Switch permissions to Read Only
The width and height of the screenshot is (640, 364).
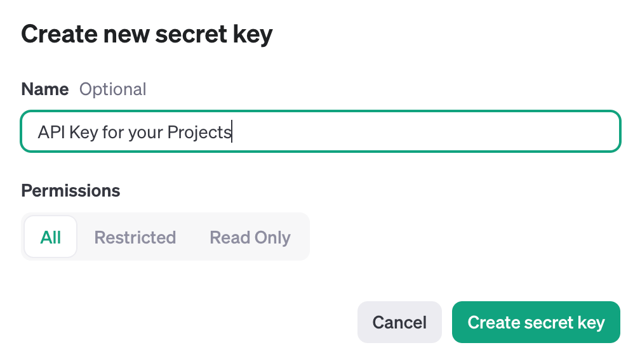250,237
